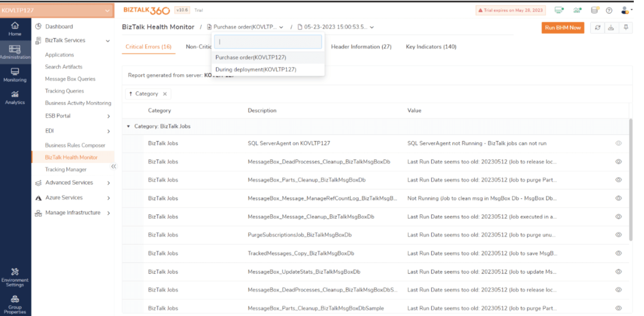
Task: Click the analytics status icon in header
Action: pos(577,10)
